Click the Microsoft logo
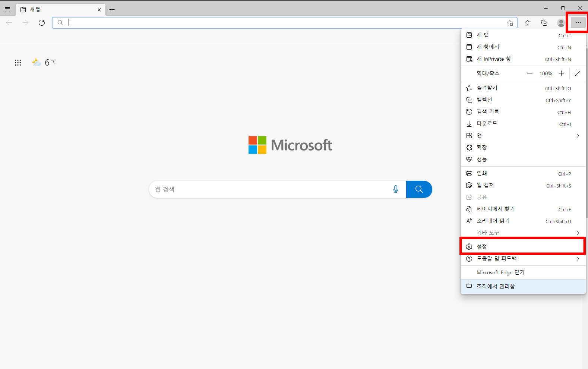 click(x=290, y=145)
